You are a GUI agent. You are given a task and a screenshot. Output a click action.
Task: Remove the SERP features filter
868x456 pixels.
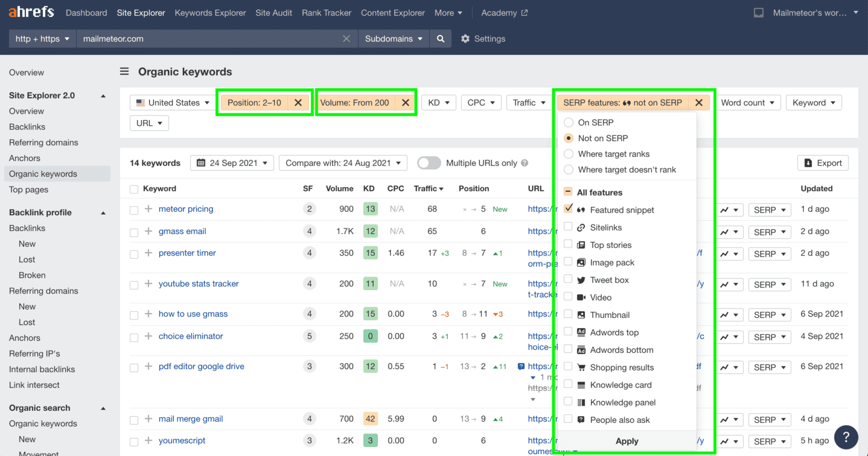[x=698, y=103]
